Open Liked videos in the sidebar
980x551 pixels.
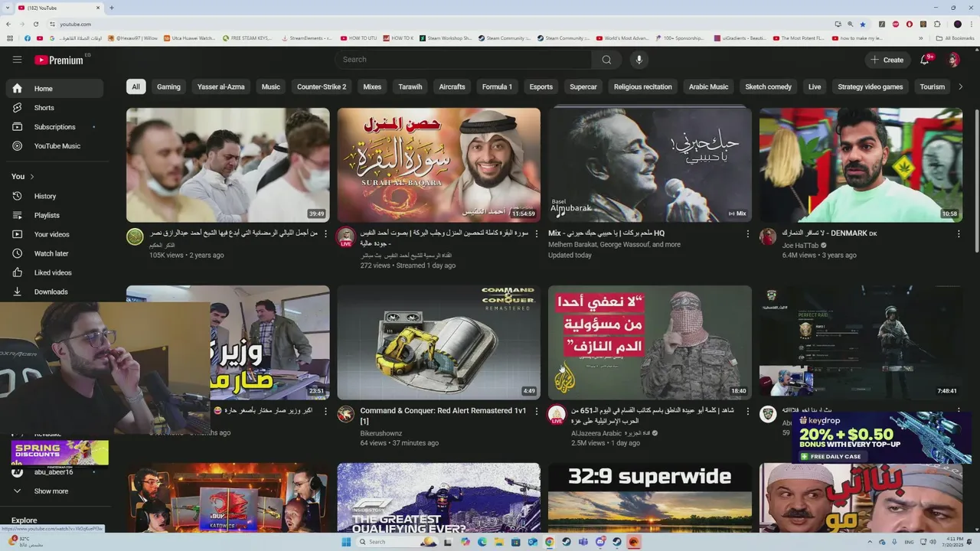pos(54,272)
